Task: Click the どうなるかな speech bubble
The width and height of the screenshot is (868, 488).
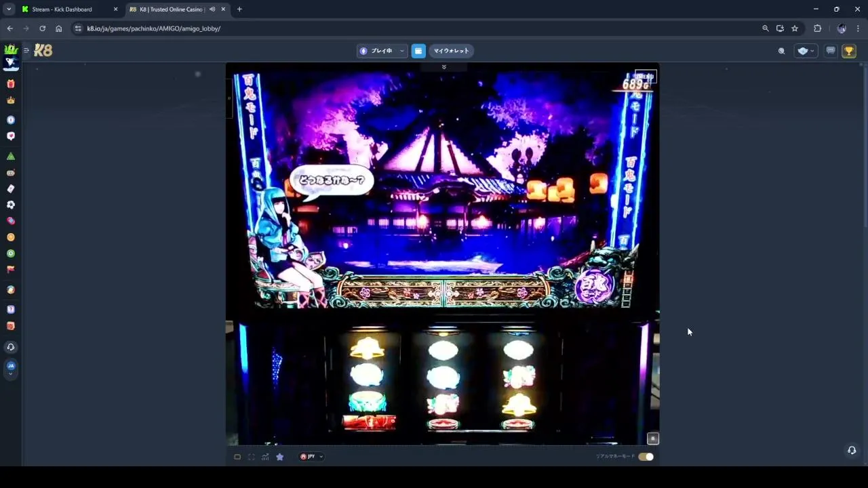Action: click(x=332, y=181)
